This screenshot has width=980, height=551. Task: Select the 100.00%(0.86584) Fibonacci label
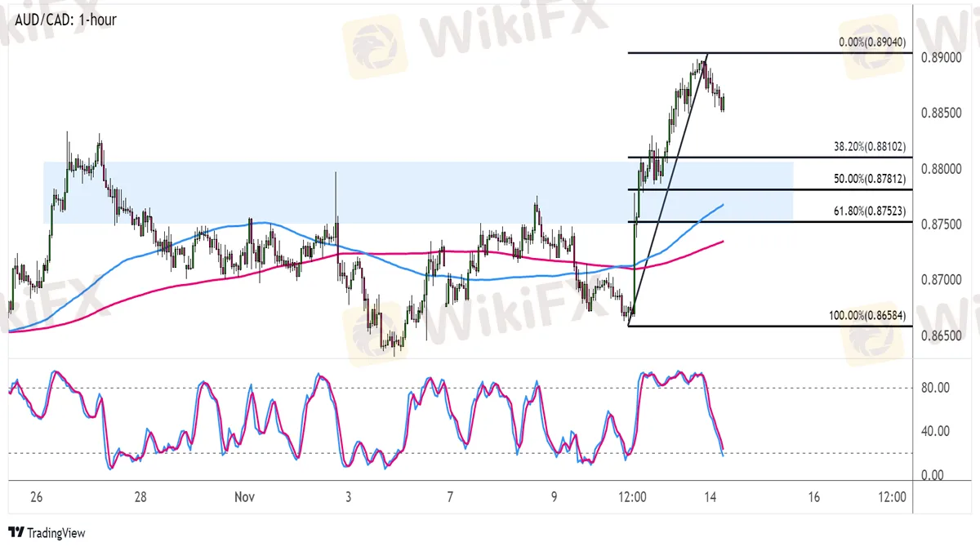(x=867, y=315)
